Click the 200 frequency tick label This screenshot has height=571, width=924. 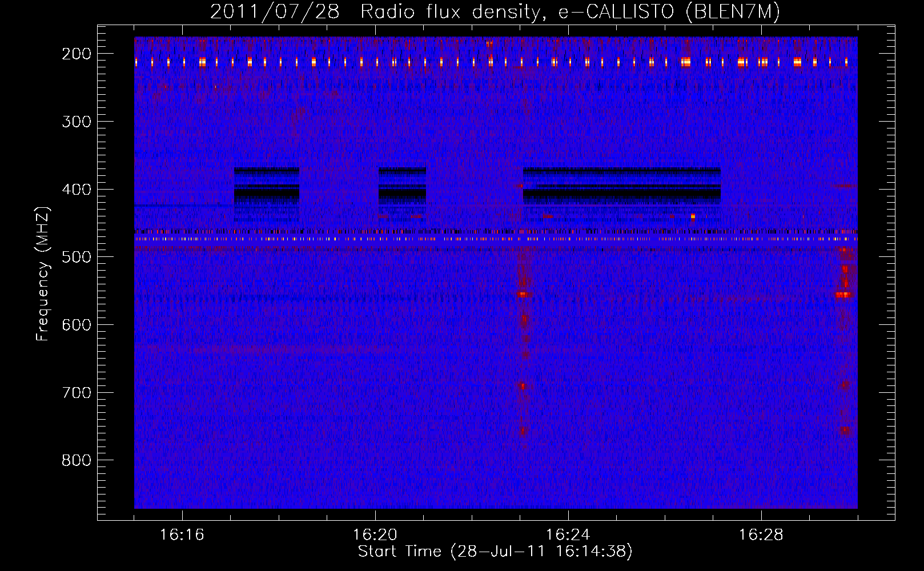click(x=77, y=54)
